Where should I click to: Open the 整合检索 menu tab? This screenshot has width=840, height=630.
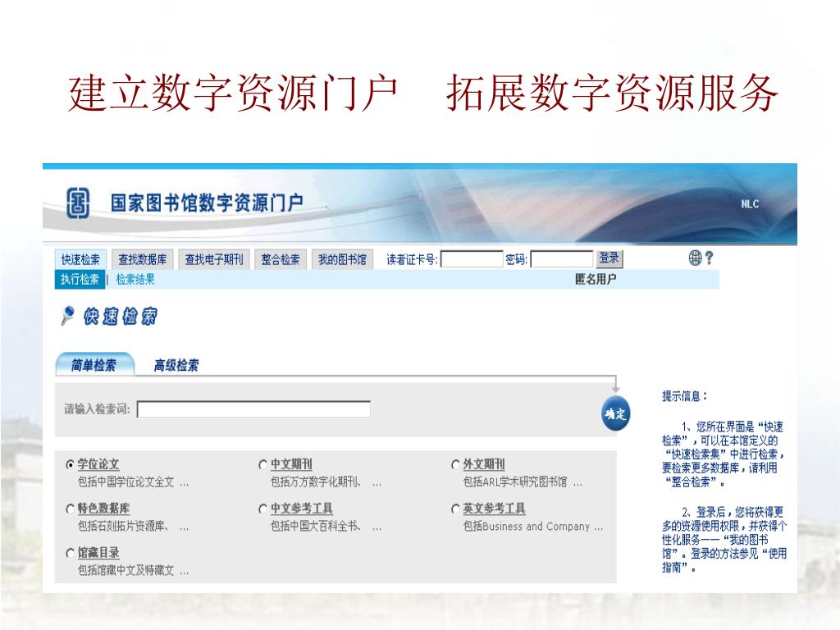click(281, 259)
